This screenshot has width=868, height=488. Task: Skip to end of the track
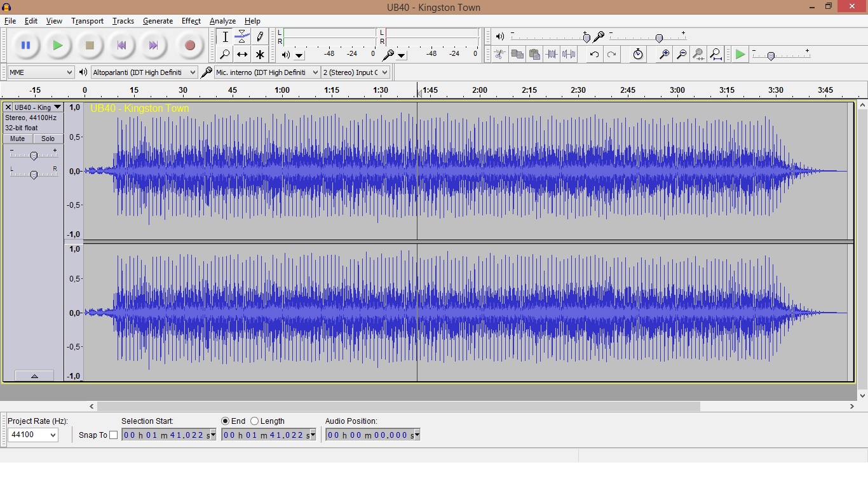point(153,45)
